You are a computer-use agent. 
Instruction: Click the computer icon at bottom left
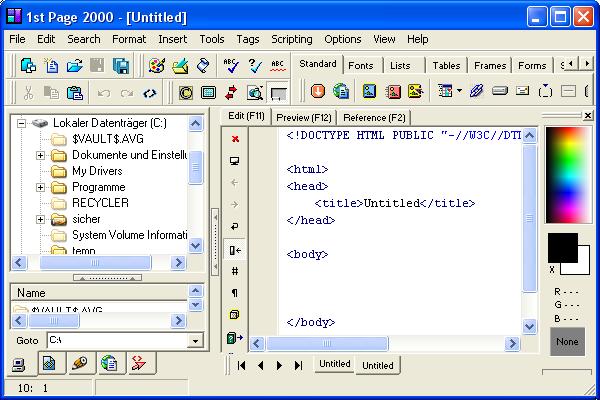[x=19, y=365]
